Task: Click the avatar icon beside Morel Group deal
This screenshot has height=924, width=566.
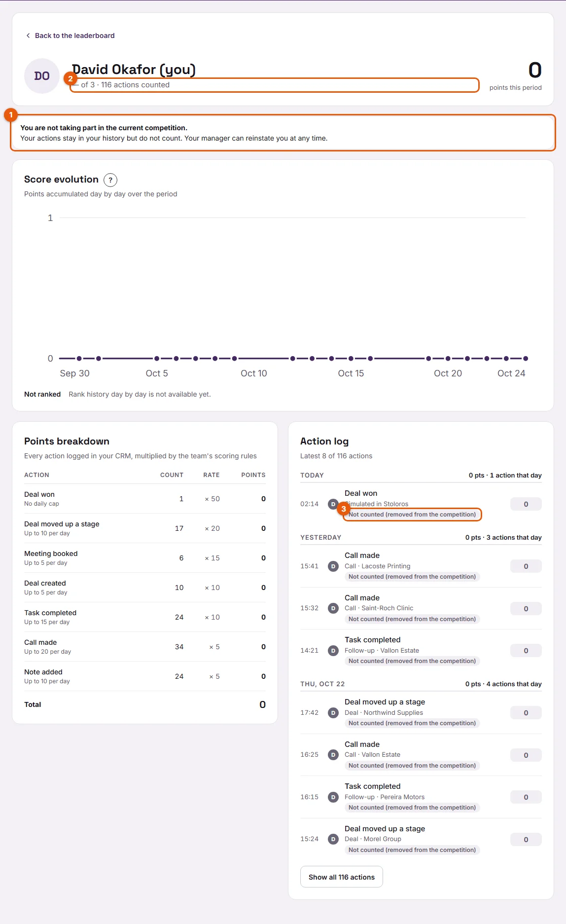Action: (333, 839)
